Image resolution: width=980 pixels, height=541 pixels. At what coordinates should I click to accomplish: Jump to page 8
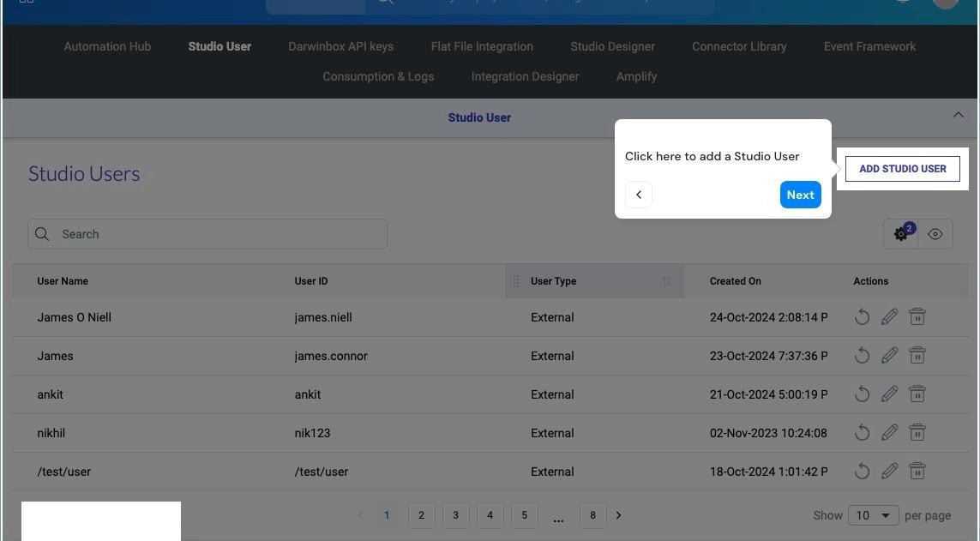point(592,515)
